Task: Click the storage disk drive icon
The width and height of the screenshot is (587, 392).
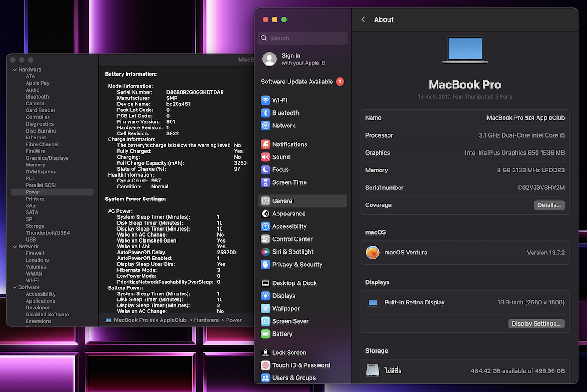Action: (373, 370)
